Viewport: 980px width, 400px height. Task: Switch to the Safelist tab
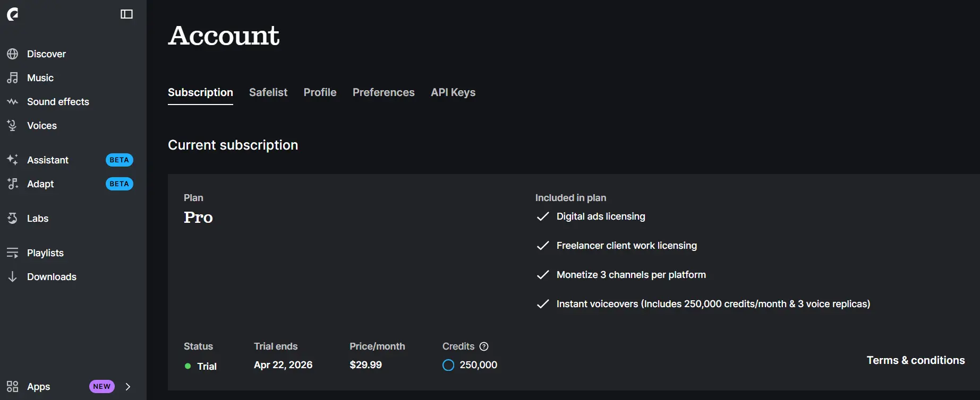(268, 92)
